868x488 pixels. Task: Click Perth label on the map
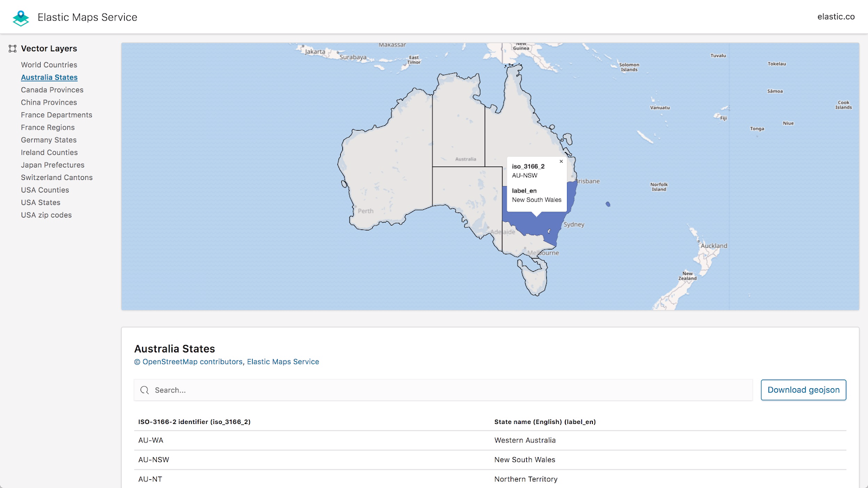click(366, 211)
